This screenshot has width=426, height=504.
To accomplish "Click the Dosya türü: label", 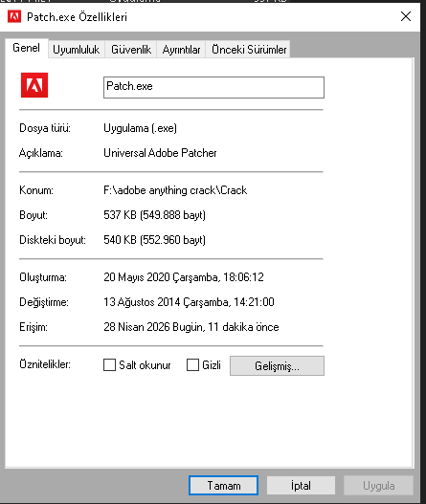I will point(45,128).
